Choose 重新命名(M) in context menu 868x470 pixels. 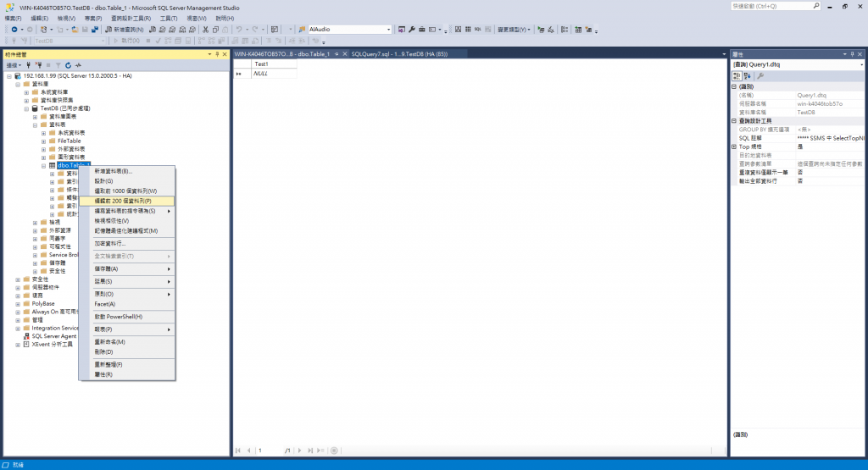(127, 342)
